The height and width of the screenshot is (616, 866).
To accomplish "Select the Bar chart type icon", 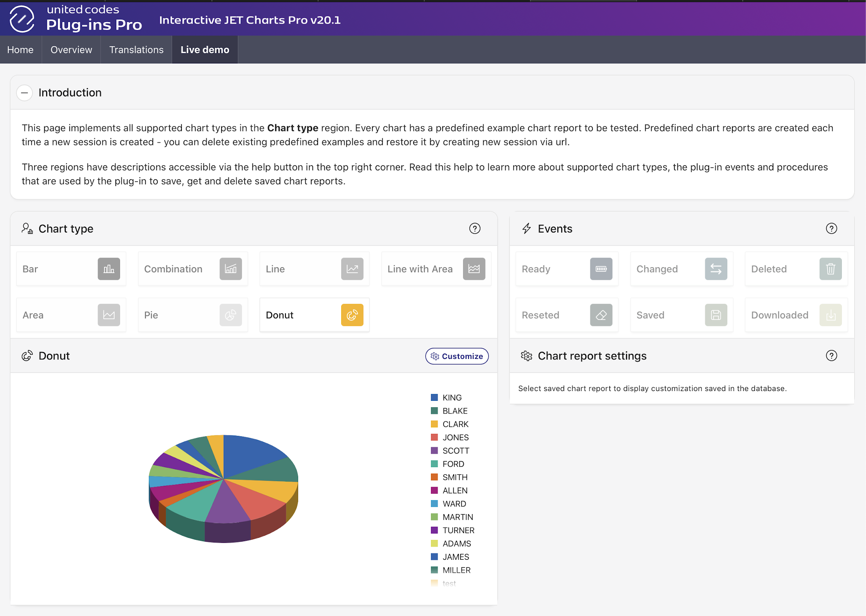I will (109, 269).
